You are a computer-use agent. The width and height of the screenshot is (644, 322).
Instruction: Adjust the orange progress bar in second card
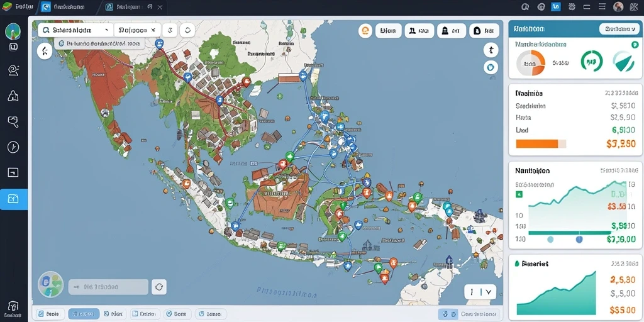click(540, 144)
